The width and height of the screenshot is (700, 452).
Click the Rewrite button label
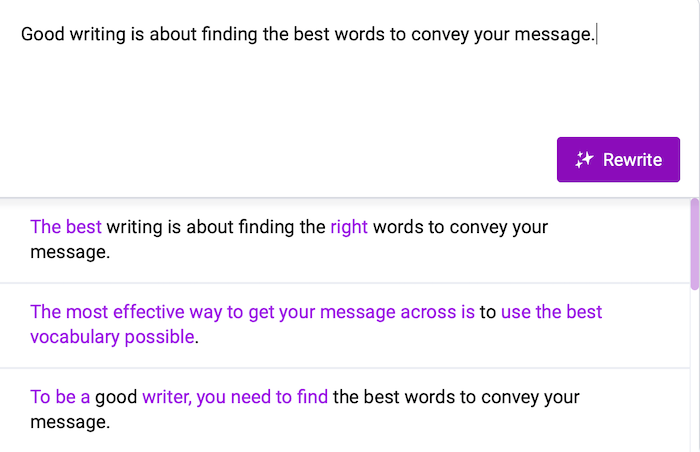(x=632, y=160)
